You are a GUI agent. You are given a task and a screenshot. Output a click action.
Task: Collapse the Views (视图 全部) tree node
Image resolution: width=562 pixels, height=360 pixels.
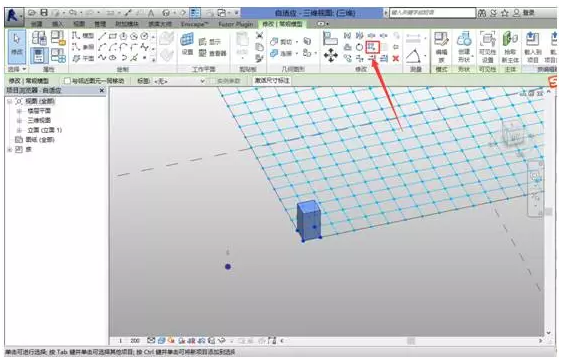coord(10,101)
